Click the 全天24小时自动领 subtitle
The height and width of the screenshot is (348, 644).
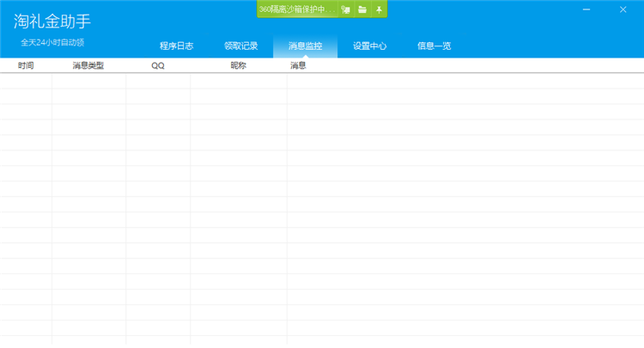[x=52, y=42]
